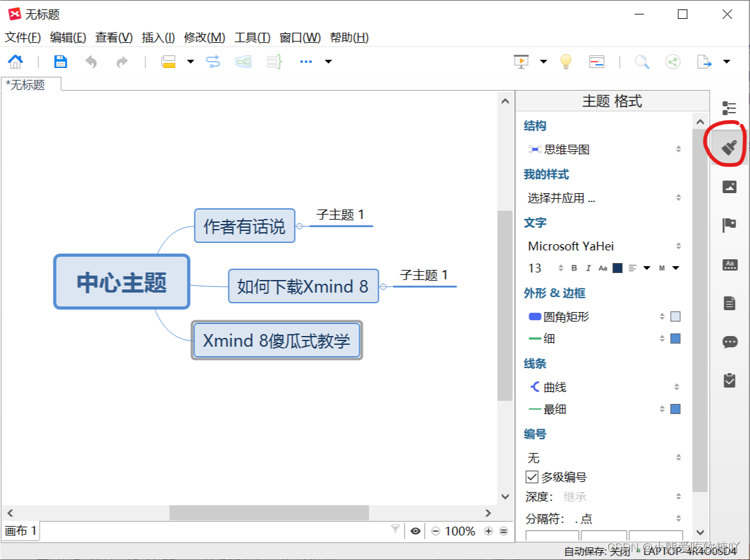Redo the last action
The image size is (750, 560).
[123, 62]
